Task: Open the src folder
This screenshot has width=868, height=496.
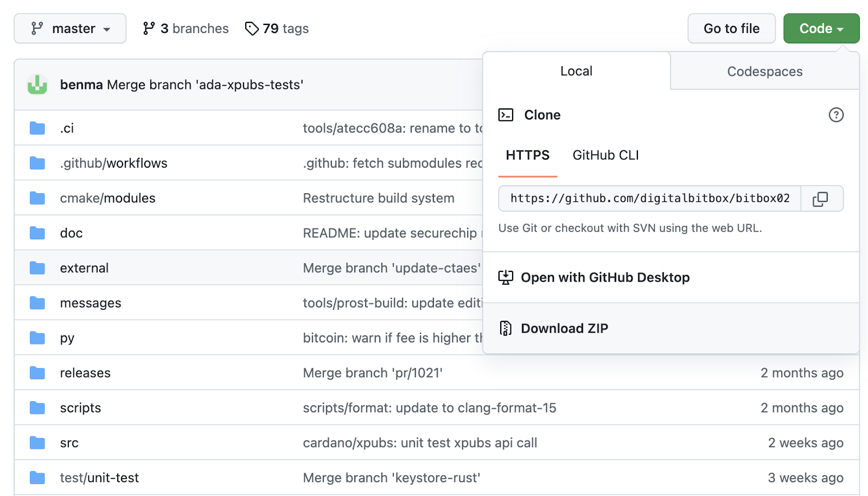Action: (x=69, y=443)
